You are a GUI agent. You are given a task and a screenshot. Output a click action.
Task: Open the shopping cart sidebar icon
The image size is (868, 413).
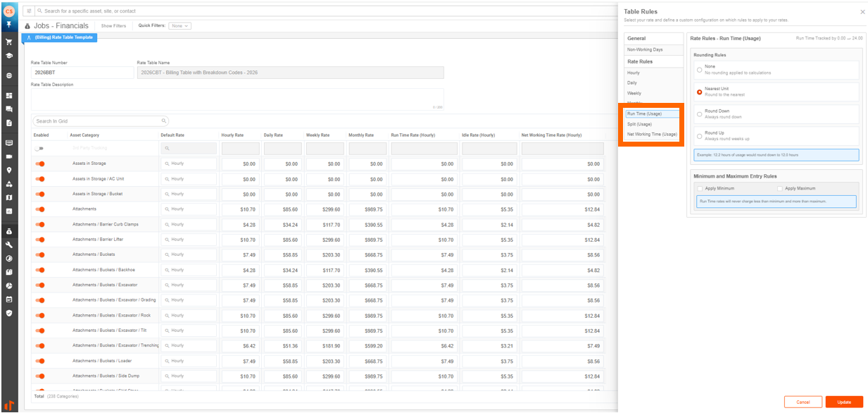click(x=9, y=42)
